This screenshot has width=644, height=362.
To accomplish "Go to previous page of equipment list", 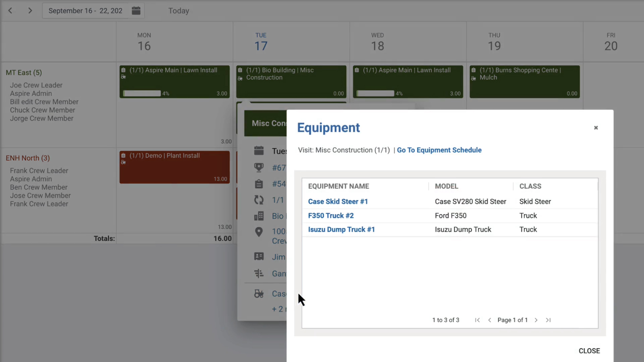I will tap(489, 320).
